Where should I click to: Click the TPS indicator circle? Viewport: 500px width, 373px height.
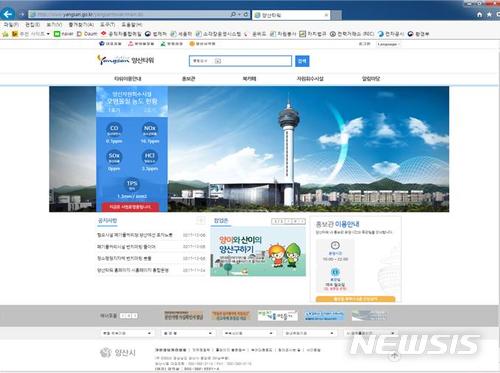tap(132, 185)
